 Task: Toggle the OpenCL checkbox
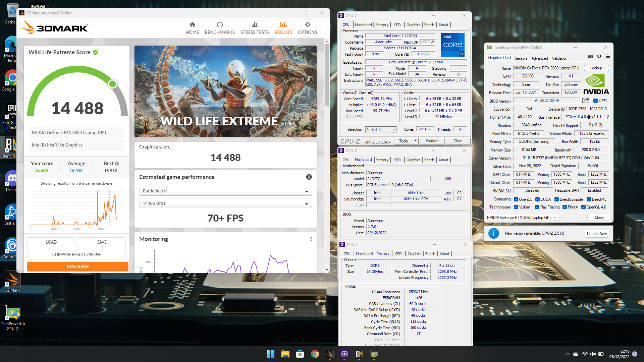pyautogui.click(x=516, y=199)
